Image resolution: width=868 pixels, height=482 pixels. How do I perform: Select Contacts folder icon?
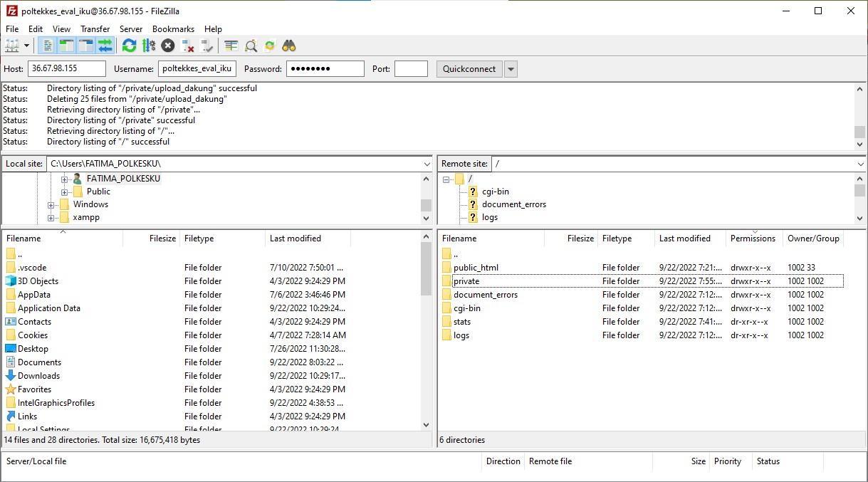[x=11, y=322]
